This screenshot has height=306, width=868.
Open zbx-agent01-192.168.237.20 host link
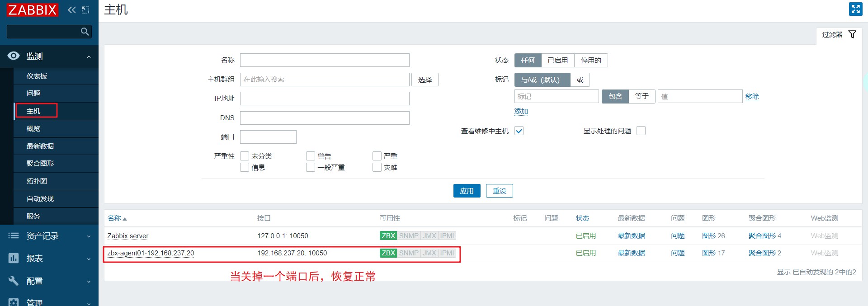(151, 253)
